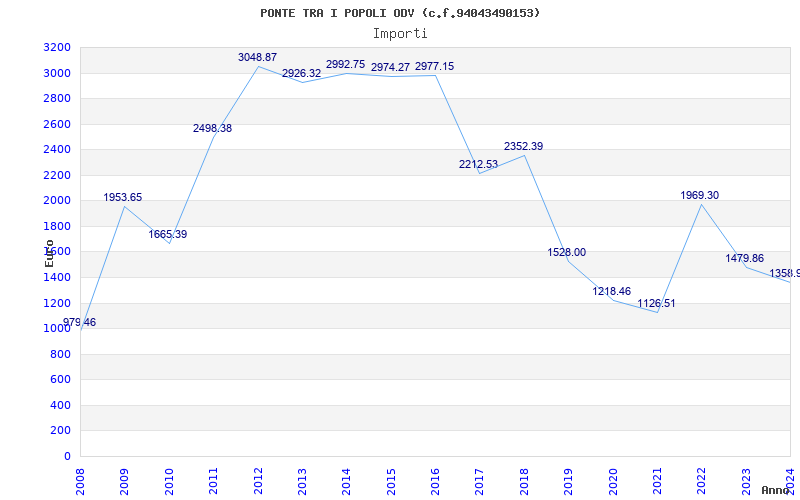Click year 2012 on x-axis

point(258,481)
